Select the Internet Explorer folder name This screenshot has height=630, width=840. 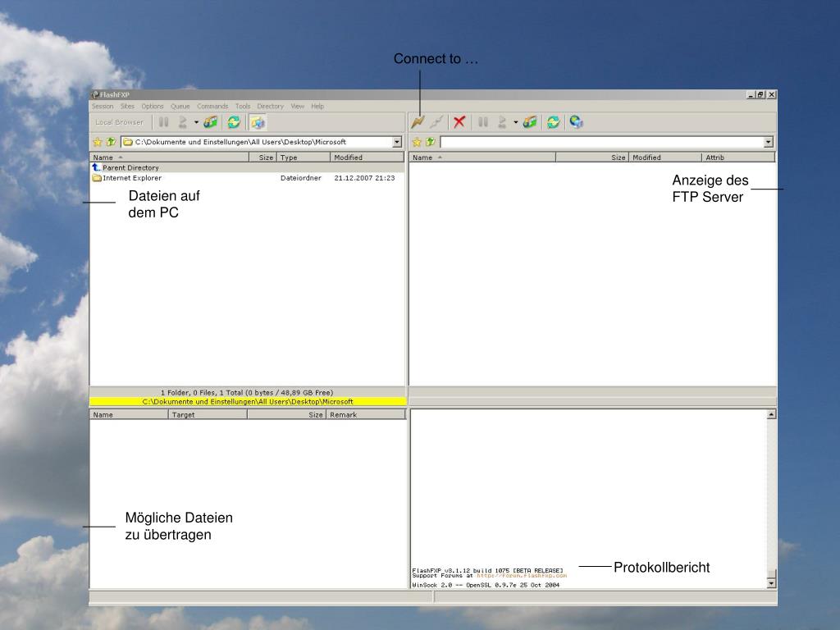pyautogui.click(x=132, y=178)
